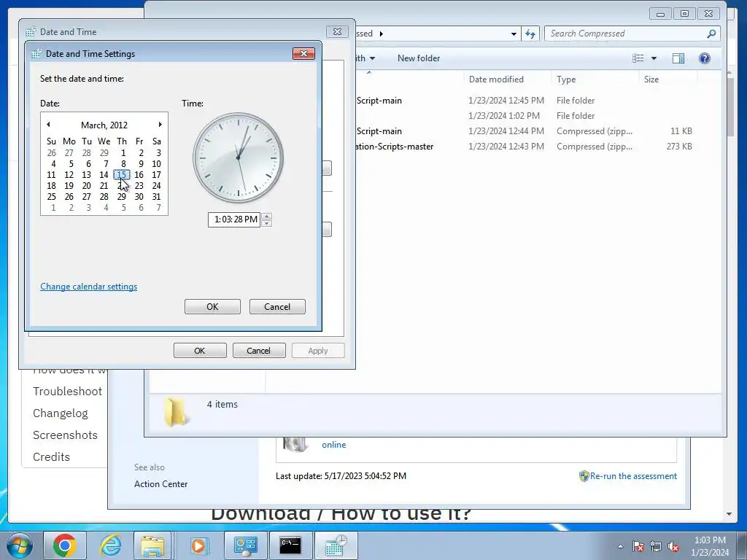
Task: Expand breadcrumb arrow after Compressed folder
Action: click(x=381, y=34)
